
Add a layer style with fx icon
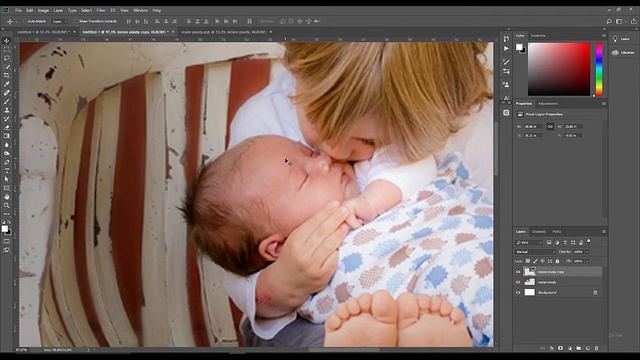552,348
